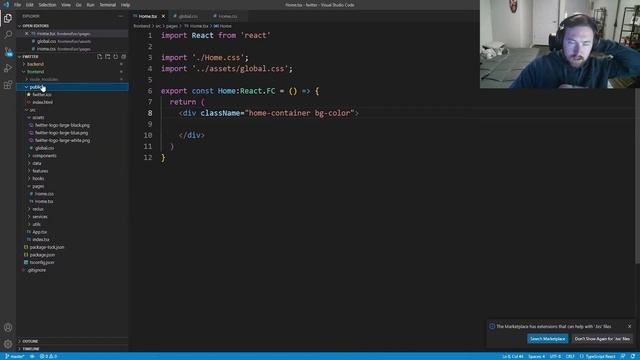Open Explorer's more actions ellipsis
Image resolution: width=640 pixels, height=360 pixels.
coord(121,16)
